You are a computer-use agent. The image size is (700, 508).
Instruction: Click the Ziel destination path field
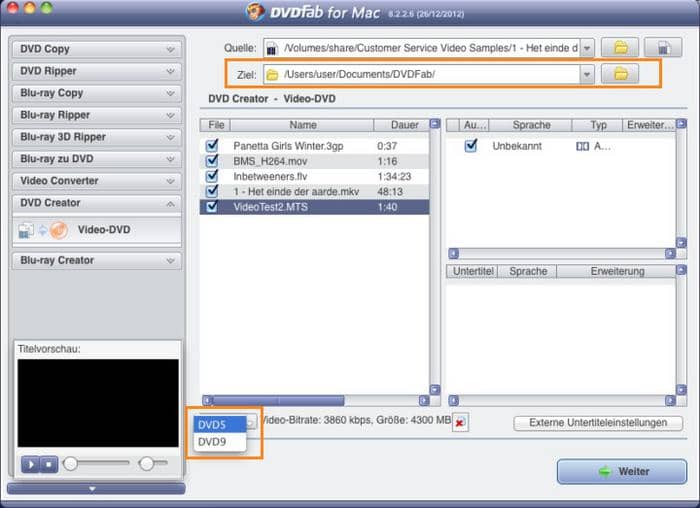pos(422,75)
